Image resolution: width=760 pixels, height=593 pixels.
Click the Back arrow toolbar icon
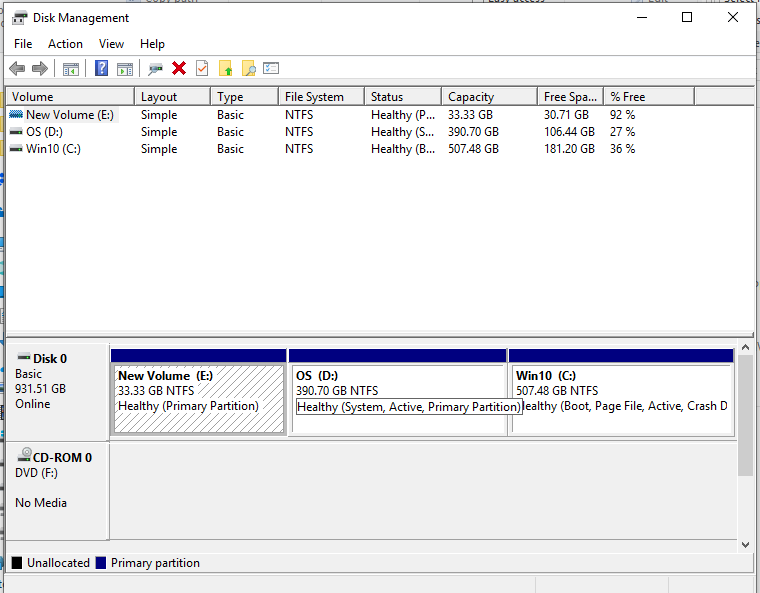17,68
